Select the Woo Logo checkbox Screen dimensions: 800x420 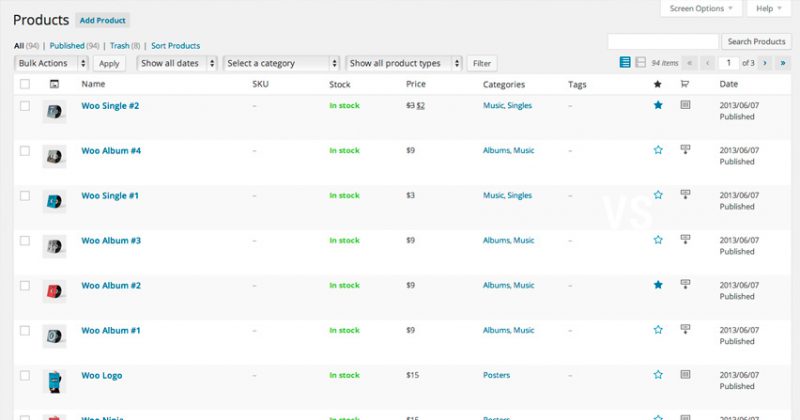tap(24, 375)
